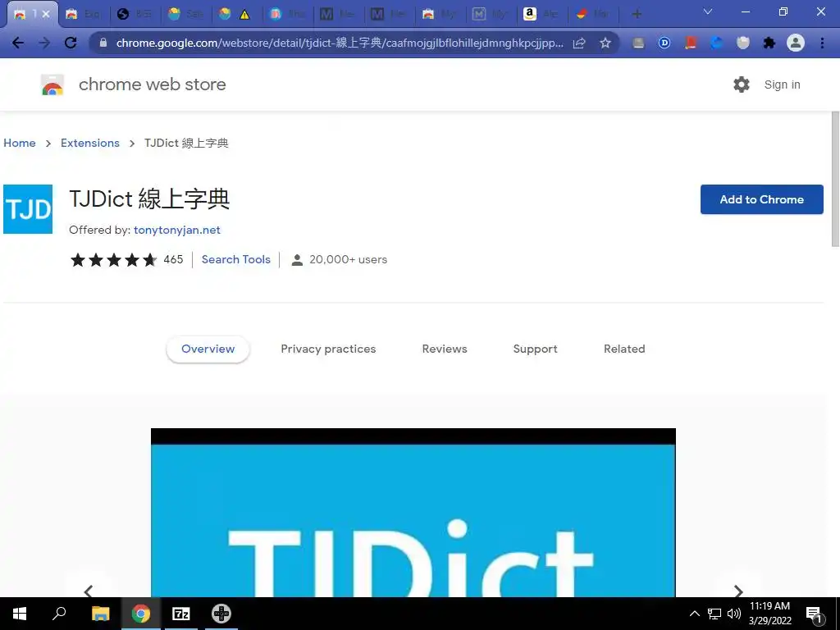This screenshot has width=840, height=630.
Task: Close the active TJDict tab
Action: point(46,14)
